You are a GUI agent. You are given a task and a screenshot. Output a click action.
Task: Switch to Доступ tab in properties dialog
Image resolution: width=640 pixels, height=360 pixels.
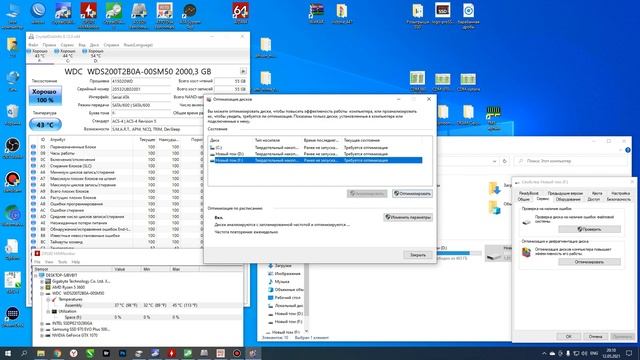[593, 199]
